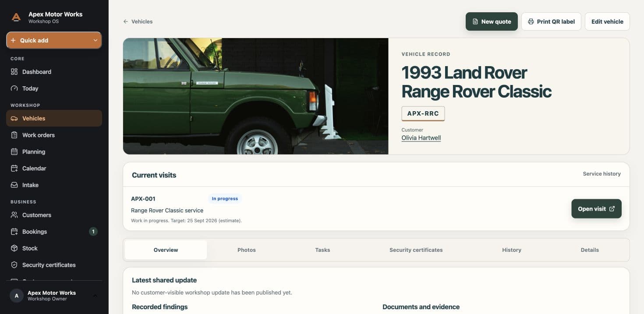Switch to the Tasks tab
Screen dimensions: 644x314
(322, 250)
